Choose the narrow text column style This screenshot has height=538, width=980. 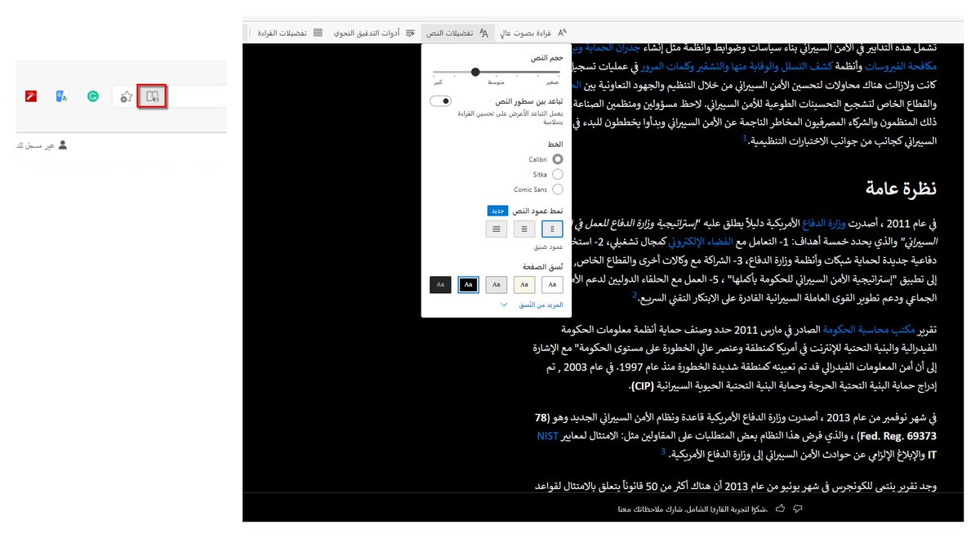tap(552, 229)
